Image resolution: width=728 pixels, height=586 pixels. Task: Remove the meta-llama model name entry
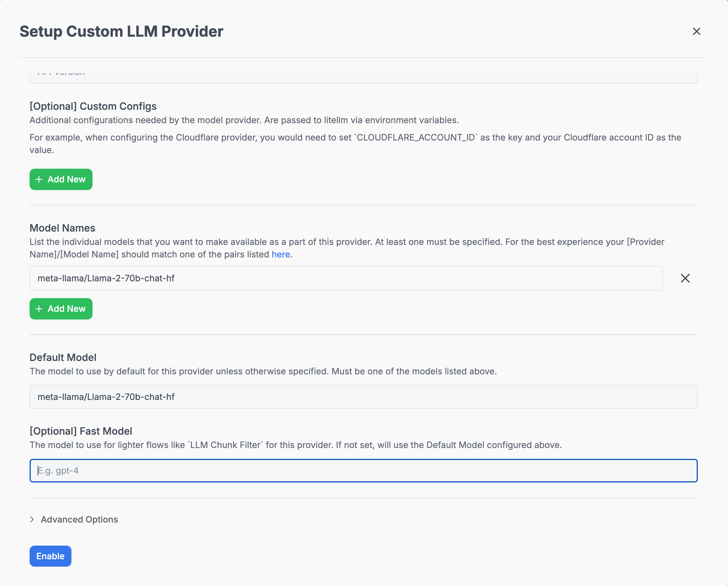685,278
